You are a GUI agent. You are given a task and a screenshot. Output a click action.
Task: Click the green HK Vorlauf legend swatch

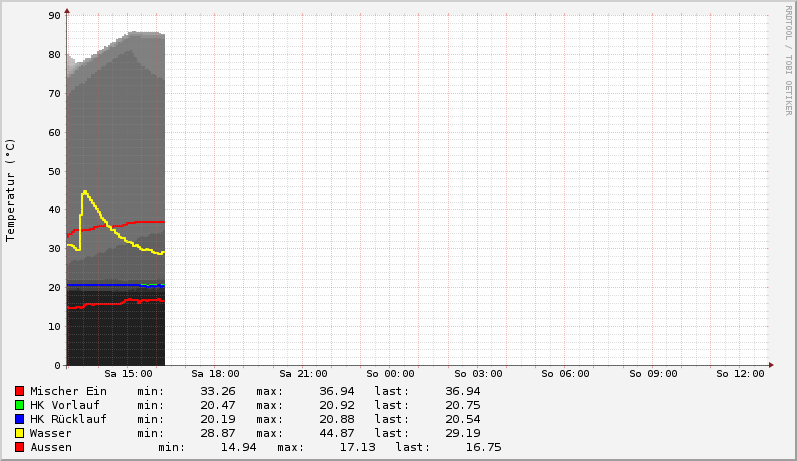pyautogui.click(x=19, y=405)
